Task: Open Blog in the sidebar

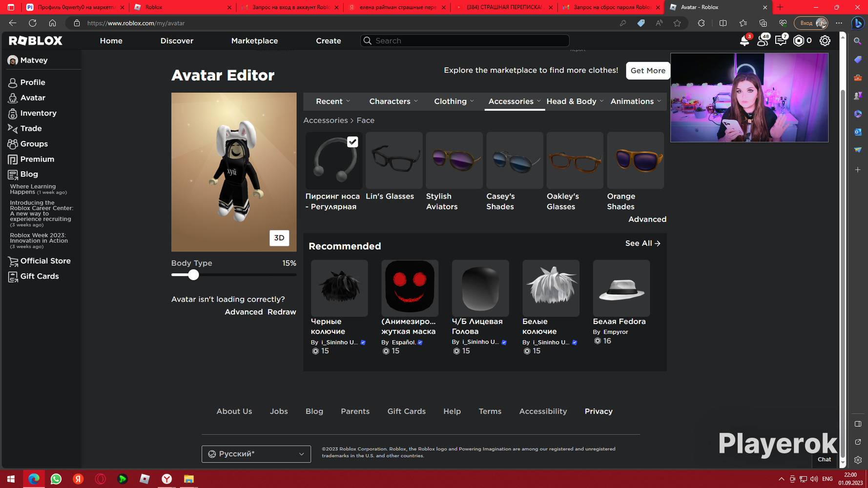Action: [23, 174]
